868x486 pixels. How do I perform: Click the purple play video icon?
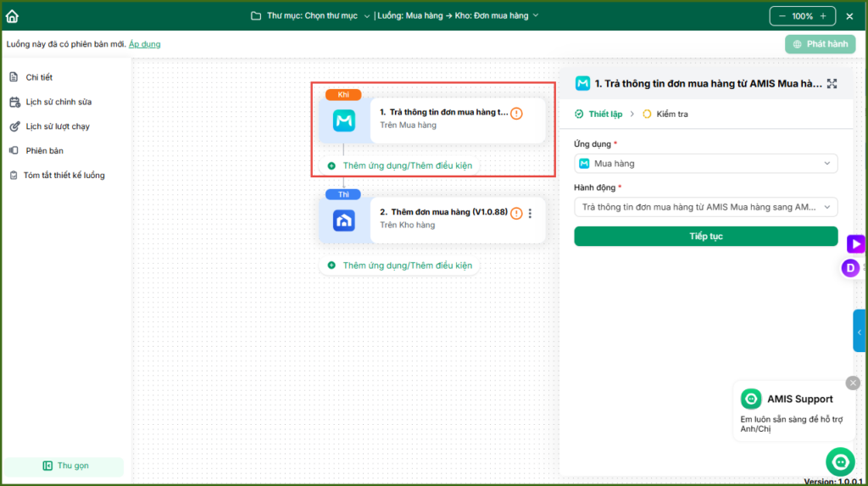click(856, 243)
